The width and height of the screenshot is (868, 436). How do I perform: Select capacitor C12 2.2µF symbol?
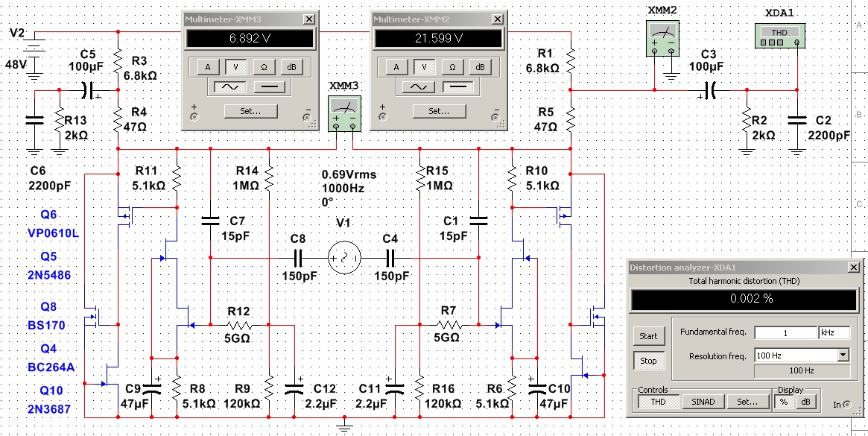coord(295,386)
